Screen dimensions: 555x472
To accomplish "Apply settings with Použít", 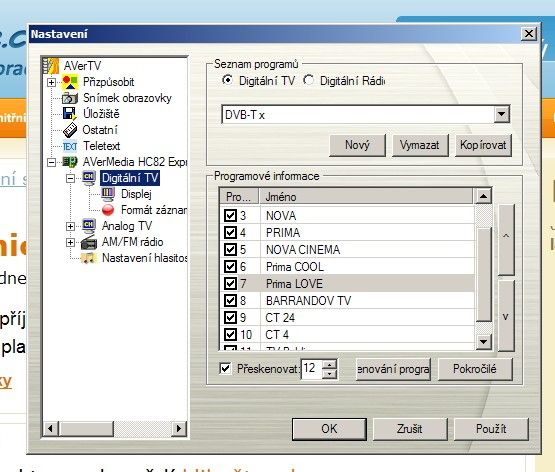I will 491,429.
